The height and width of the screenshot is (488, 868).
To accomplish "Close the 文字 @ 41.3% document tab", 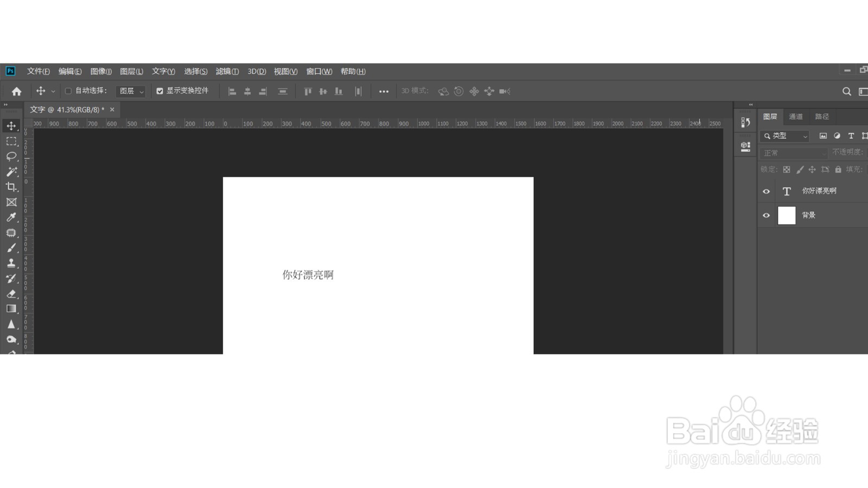I will pyautogui.click(x=112, y=110).
